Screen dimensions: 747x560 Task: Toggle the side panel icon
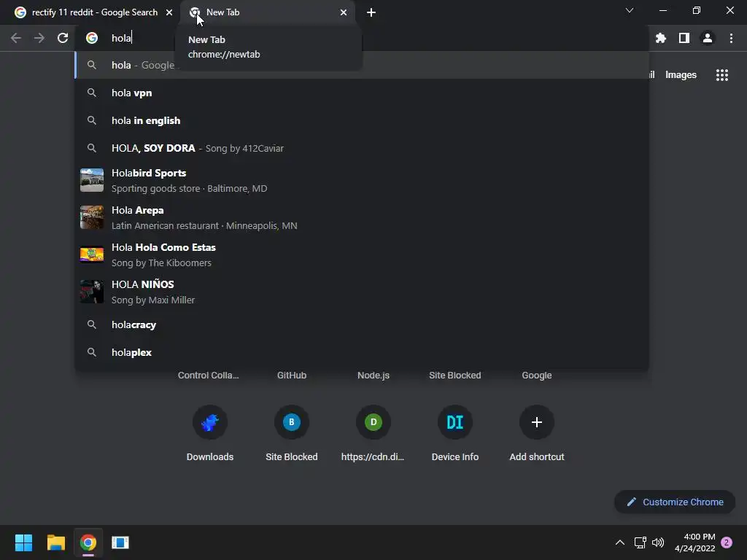pos(684,38)
